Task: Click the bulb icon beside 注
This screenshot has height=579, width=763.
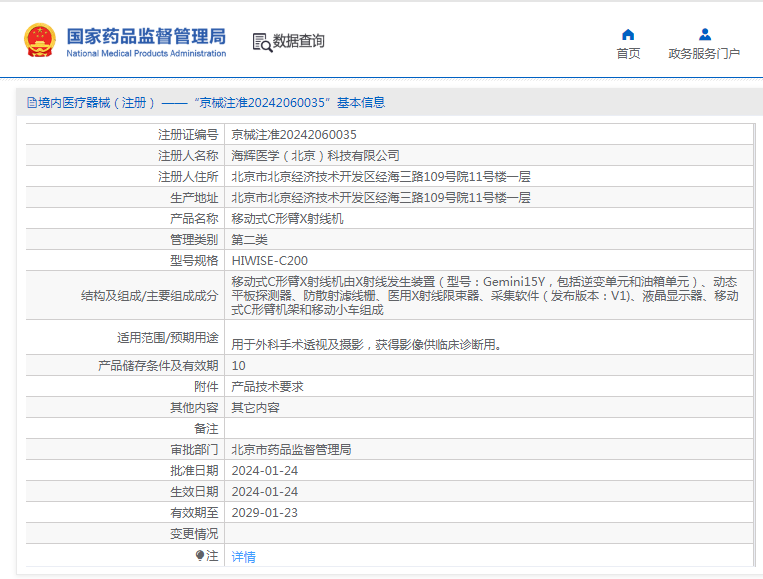Action: 200,555
